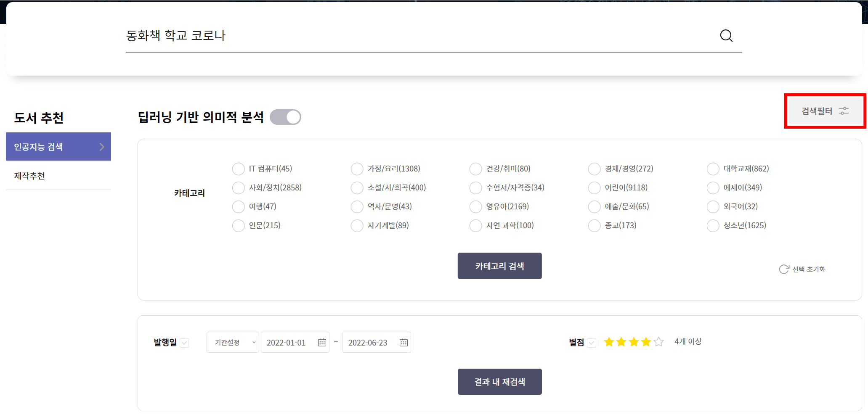Image resolution: width=868 pixels, height=417 pixels.
Task: Select 자연 과학(100) category radio
Action: click(476, 226)
